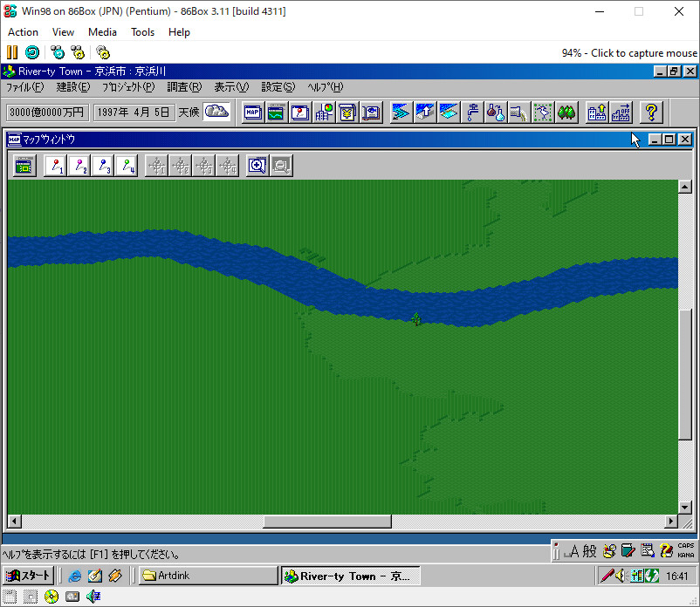Click the green landscape view toolbar icon
This screenshot has height=607, width=700.
point(277,113)
